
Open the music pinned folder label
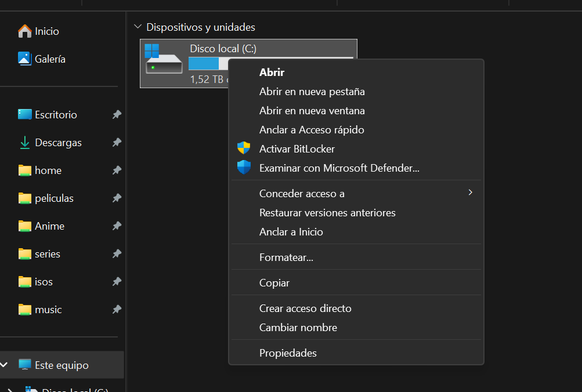pos(48,309)
